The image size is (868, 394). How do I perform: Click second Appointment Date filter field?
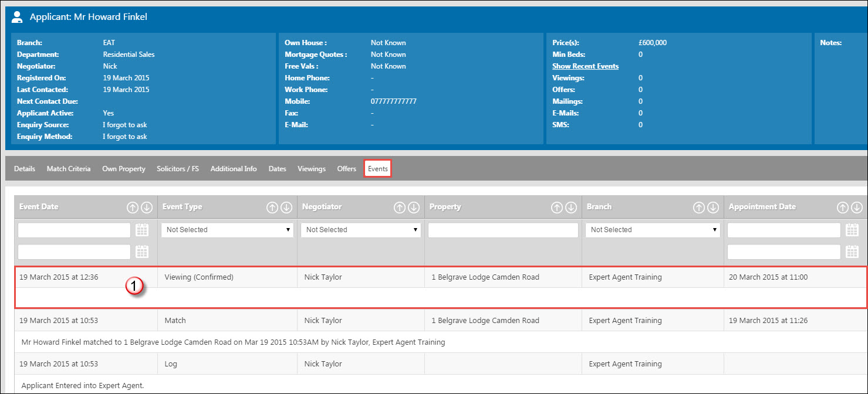(784, 252)
